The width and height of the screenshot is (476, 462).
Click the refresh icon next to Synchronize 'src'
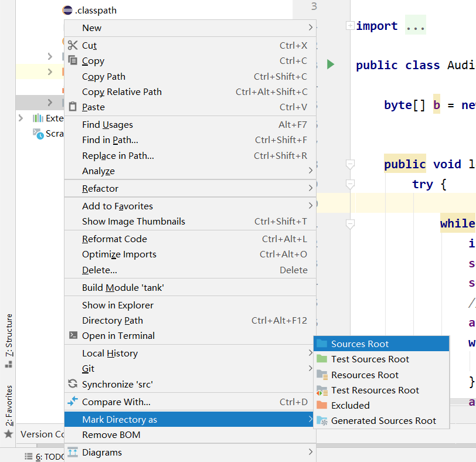coord(73,383)
